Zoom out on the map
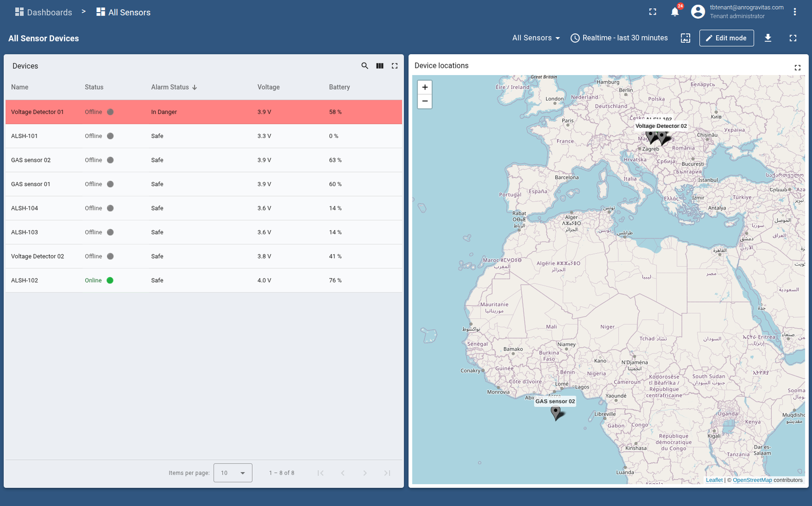 click(x=425, y=101)
